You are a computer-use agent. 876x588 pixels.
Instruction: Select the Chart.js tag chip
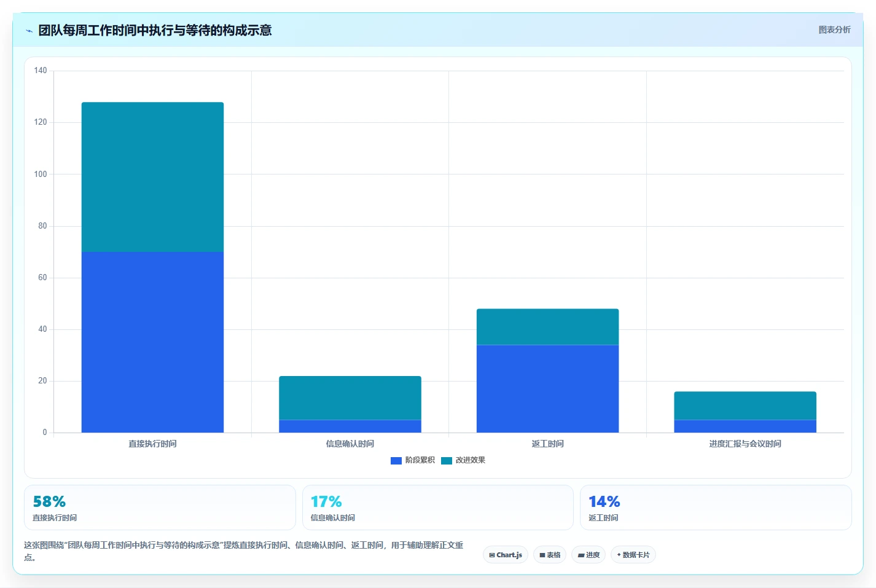tap(506, 555)
